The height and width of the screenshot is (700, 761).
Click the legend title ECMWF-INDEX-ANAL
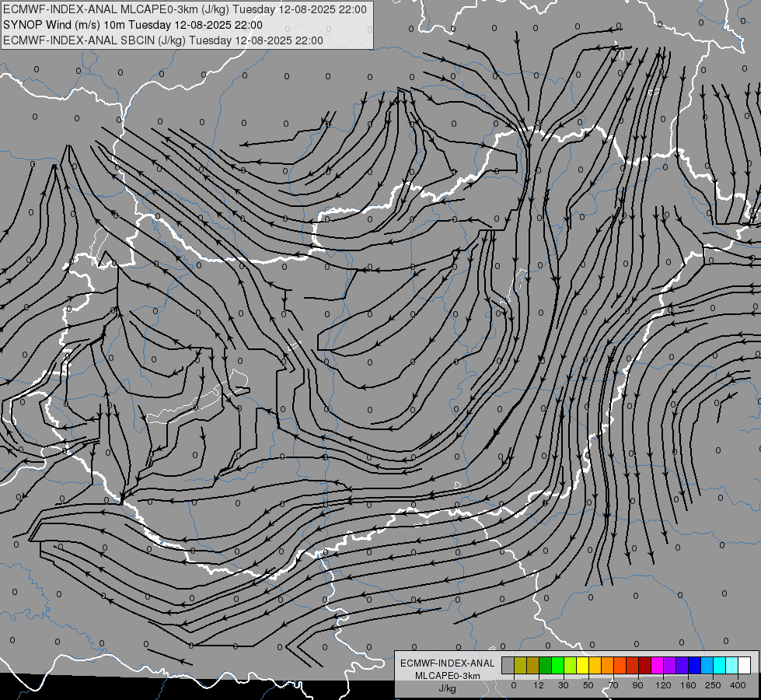448,663
